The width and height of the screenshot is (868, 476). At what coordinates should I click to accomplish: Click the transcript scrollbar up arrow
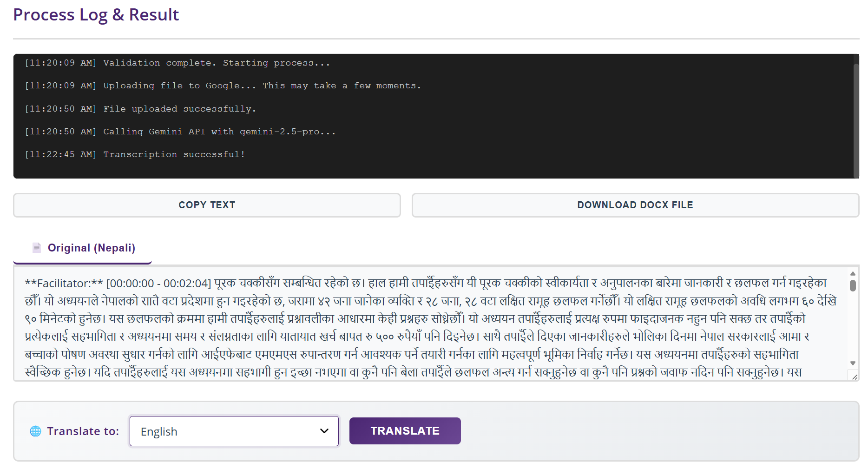pos(853,273)
